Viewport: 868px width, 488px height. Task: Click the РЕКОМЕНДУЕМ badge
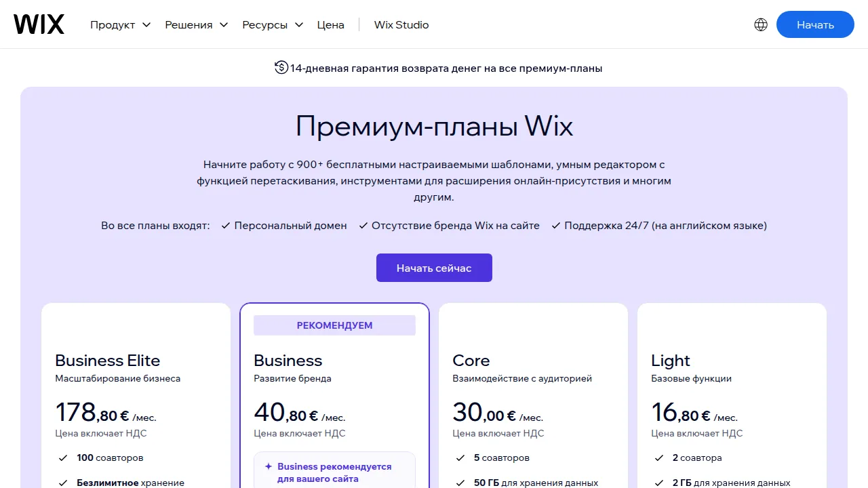(334, 325)
